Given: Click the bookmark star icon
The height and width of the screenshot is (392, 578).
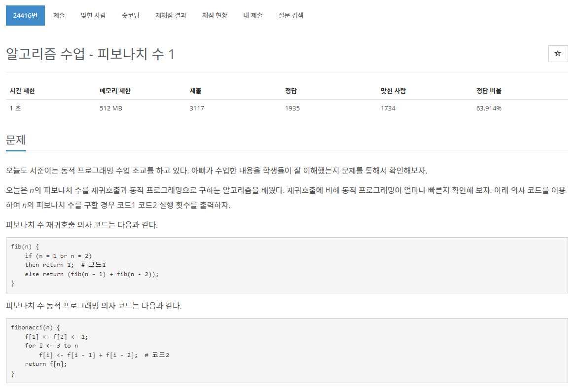Looking at the screenshot, I should point(558,53).
